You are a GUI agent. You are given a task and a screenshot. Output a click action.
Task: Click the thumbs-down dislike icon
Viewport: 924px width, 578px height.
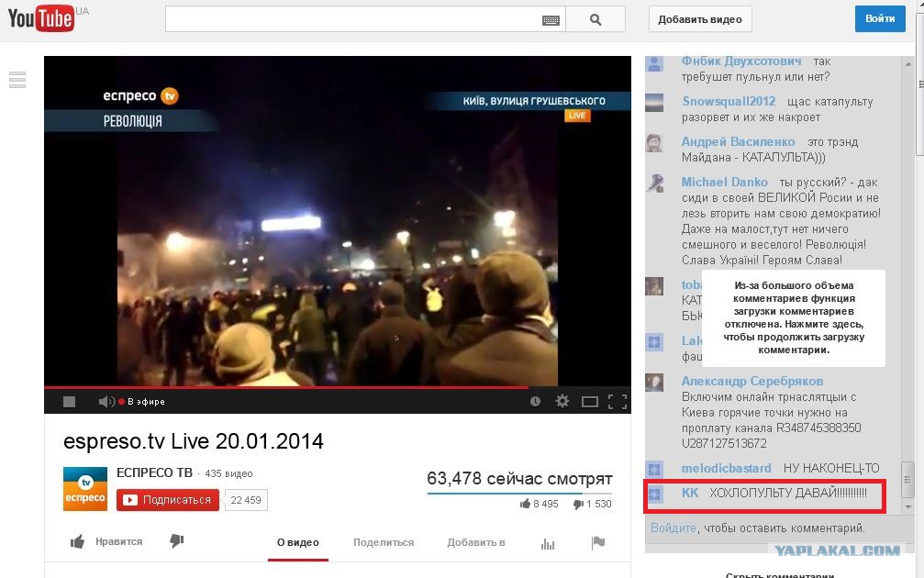click(177, 541)
